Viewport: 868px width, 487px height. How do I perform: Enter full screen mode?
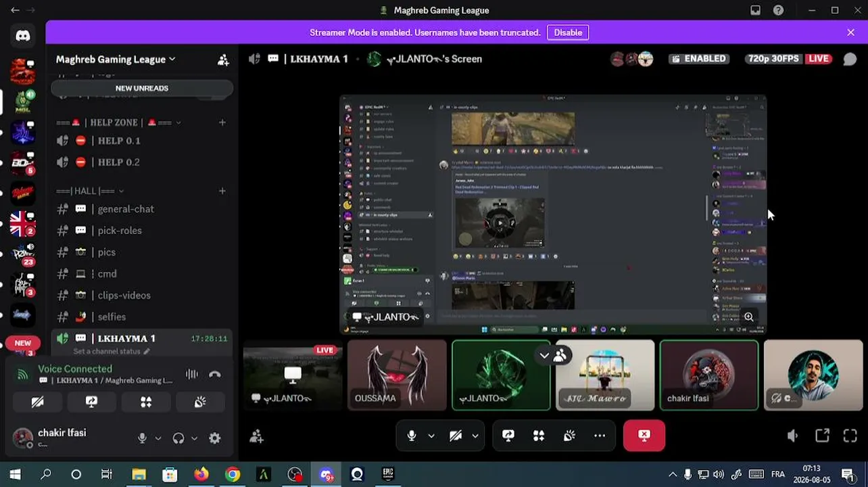pos(850,436)
